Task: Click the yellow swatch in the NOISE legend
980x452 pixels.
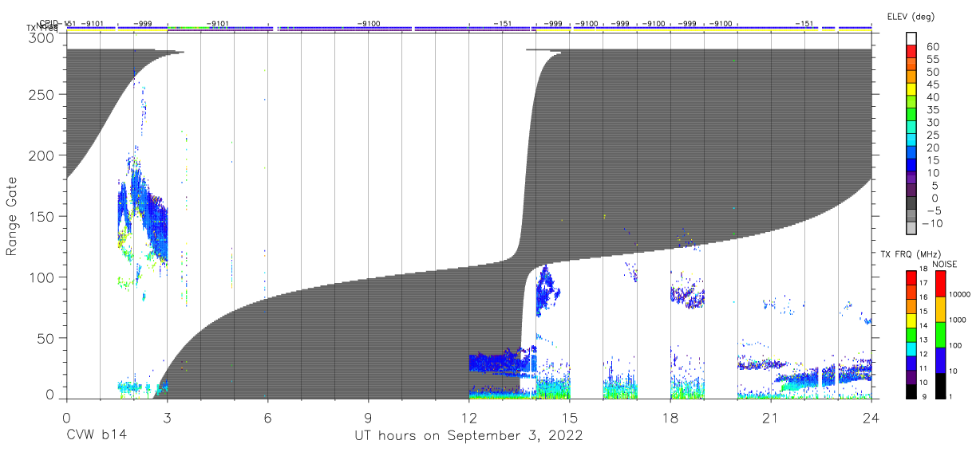Action: click(939, 309)
